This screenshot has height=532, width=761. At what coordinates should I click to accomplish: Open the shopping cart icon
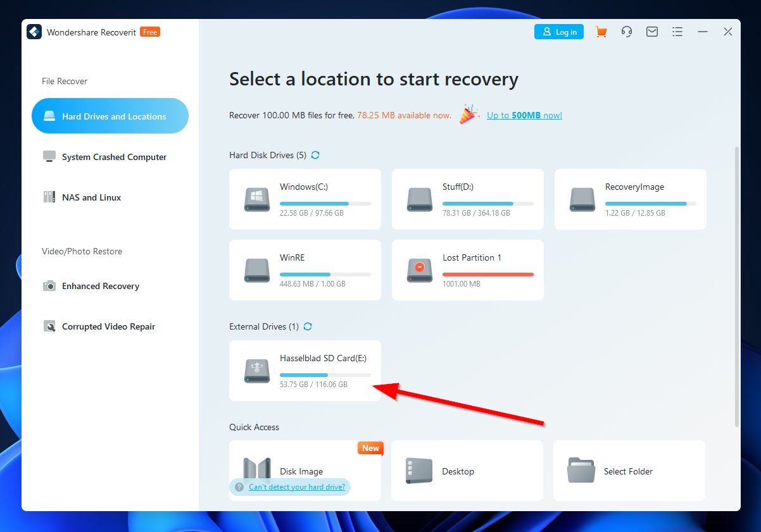[x=601, y=32]
